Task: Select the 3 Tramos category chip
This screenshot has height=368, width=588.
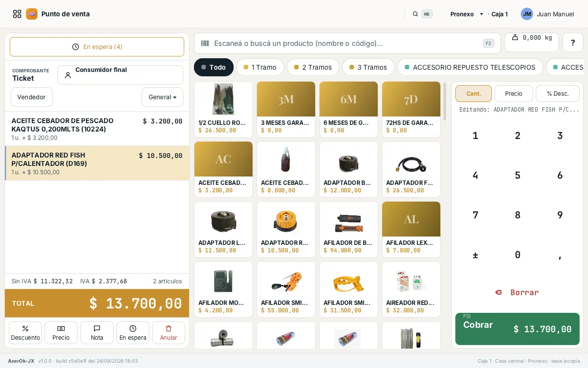Action: click(x=368, y=68)
